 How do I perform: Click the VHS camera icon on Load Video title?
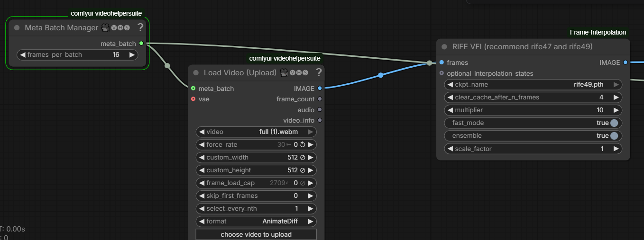(x=285, y=72)
